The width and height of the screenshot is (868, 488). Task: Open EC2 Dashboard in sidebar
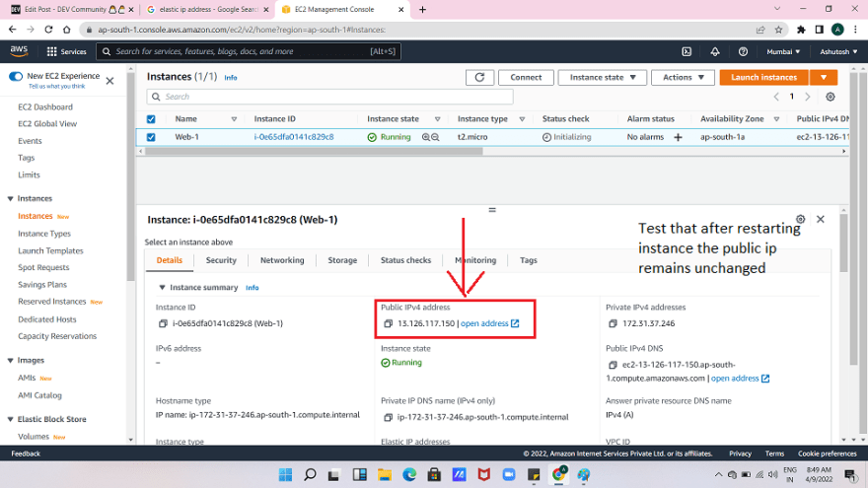(45, 107)
